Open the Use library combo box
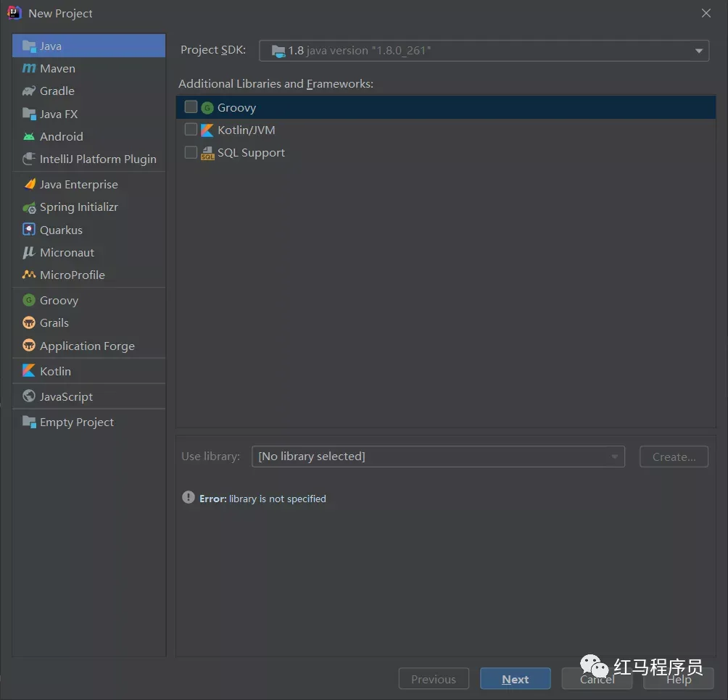This screenshot has width=728, height=700. 438,457
